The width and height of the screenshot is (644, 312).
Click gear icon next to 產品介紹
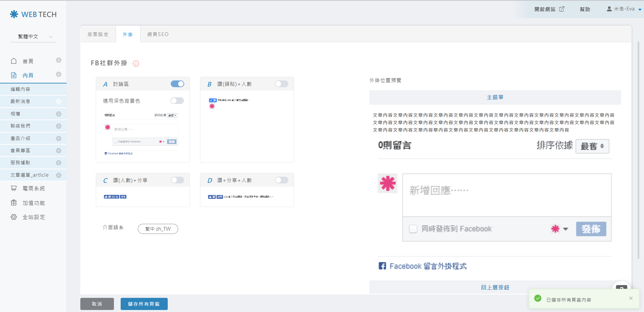tap(58, 138)
